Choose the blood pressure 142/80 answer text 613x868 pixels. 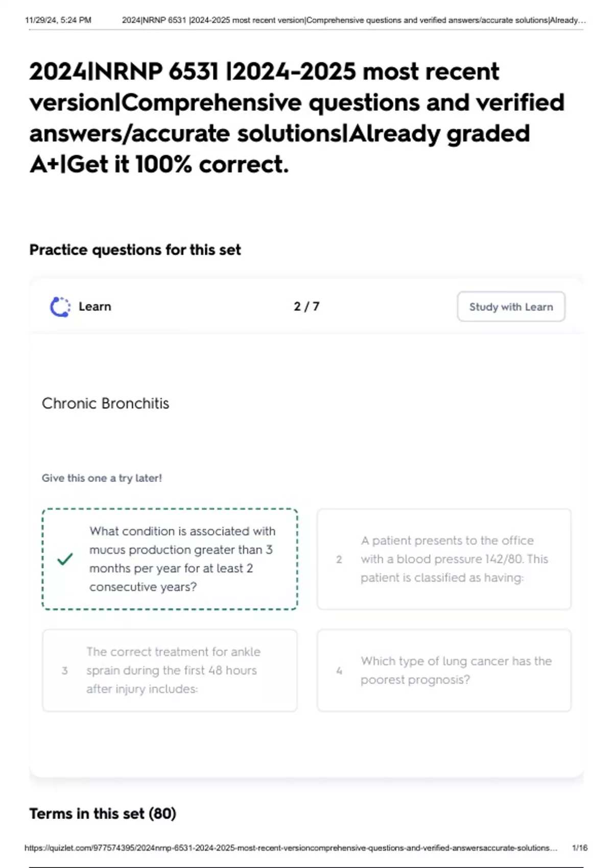pos(454,559)
